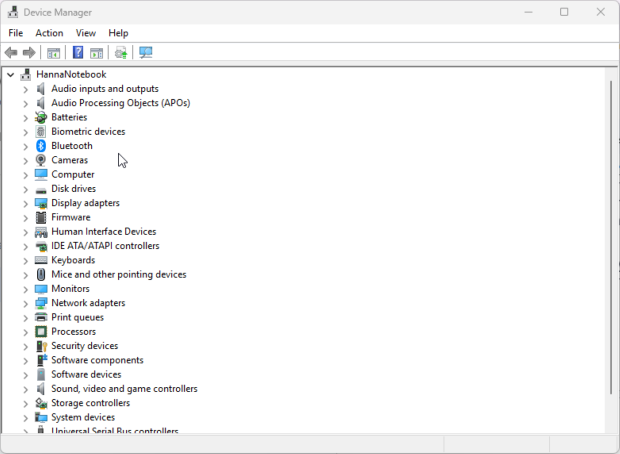Click the Back arrow toolbar button
Screen dimensions: 620x454
pyautogui.click(x=11, y=53)
